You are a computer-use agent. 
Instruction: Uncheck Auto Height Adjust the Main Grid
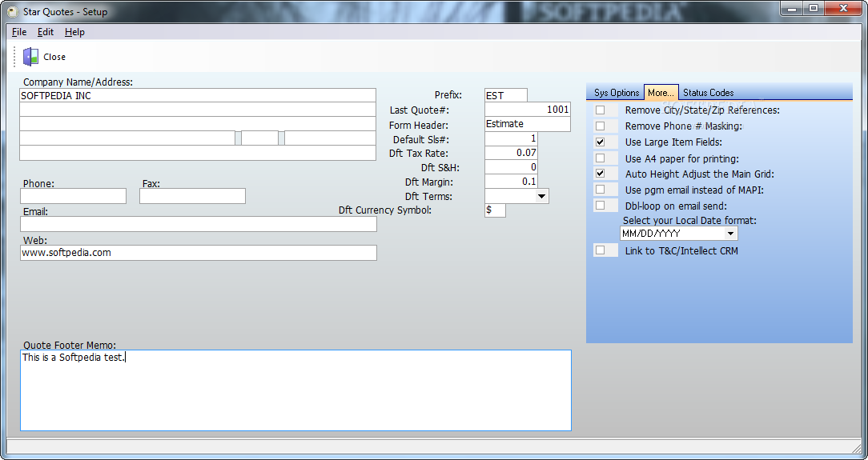click(600, 174)
